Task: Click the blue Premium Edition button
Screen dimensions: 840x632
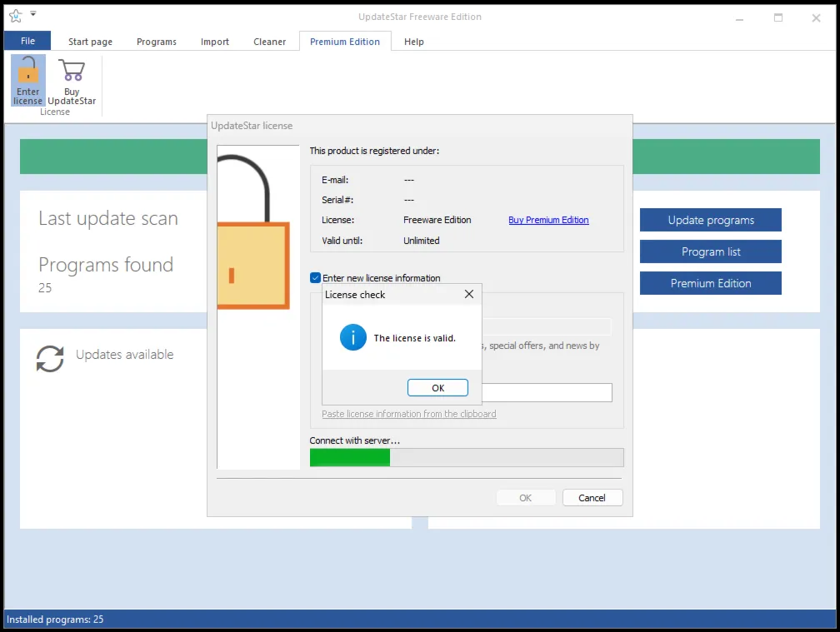Action: point(710,283)
